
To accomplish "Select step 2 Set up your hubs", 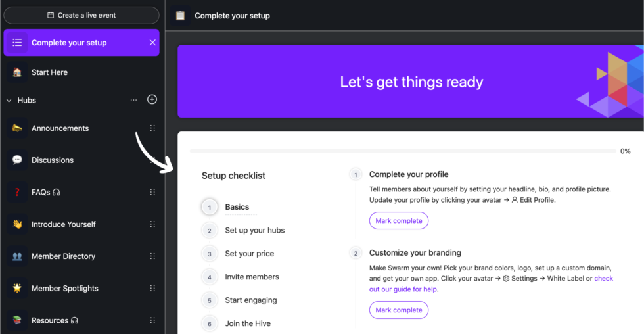I will tap(254, 231).
